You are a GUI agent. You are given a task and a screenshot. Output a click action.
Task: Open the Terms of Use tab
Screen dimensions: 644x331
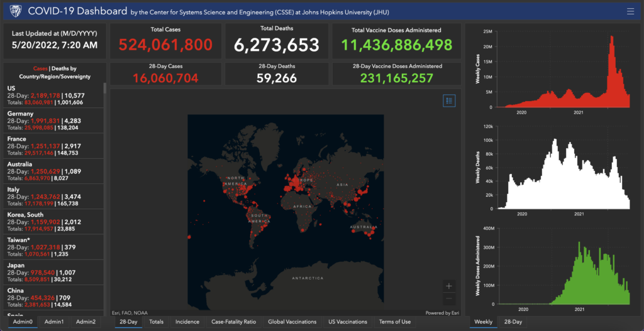click(394, 322)
